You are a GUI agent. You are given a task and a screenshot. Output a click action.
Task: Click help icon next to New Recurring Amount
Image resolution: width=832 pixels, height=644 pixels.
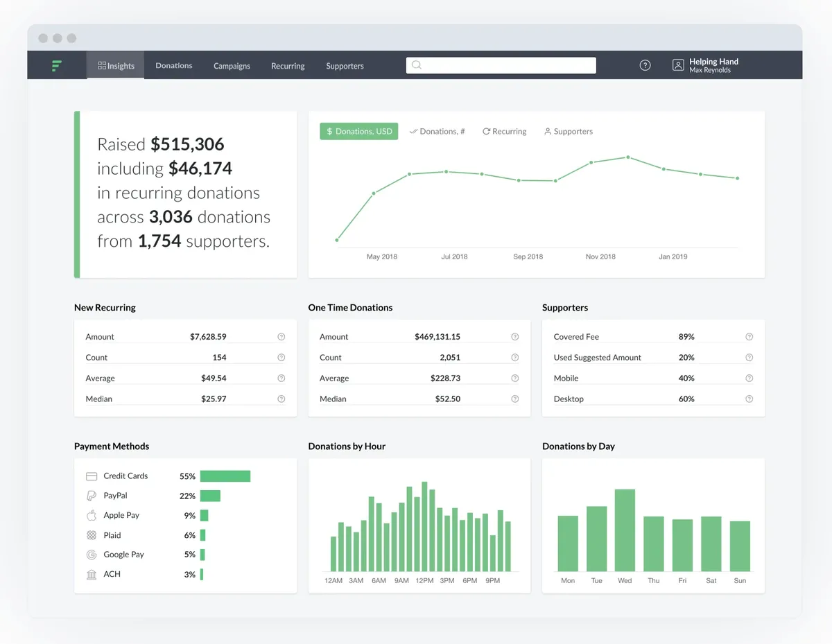281,337
